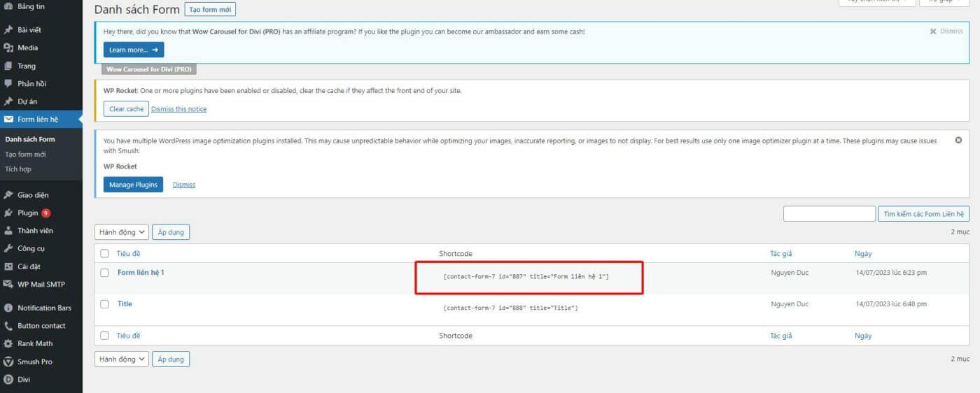980x393 pixels.
Task: Open the top Hành động bulk actions dropdown
Action: [x=122, y=232]
